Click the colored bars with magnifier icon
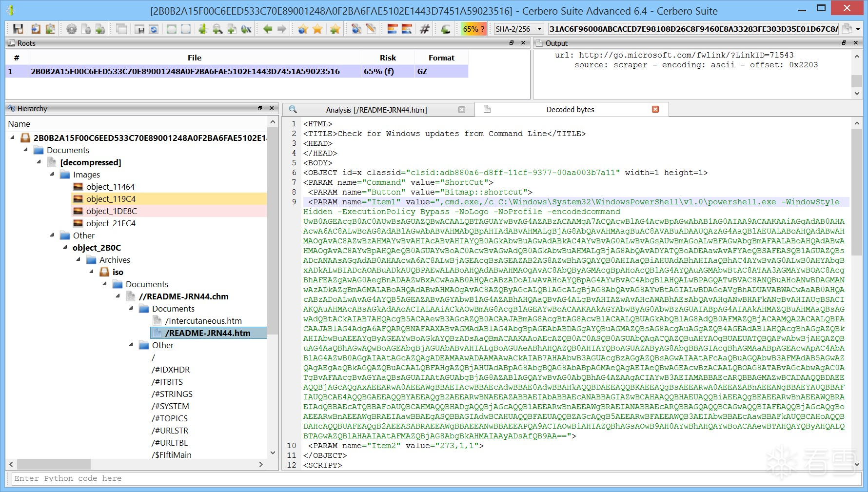The width and height of the screenshot is (868, 492). pyautogui.click(x=407, y=29)
